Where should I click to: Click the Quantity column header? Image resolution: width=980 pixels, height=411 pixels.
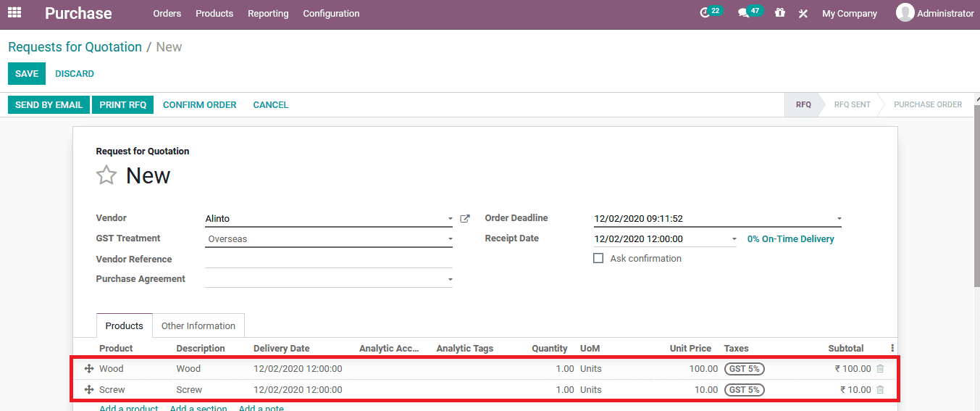(x=549, y=348)
